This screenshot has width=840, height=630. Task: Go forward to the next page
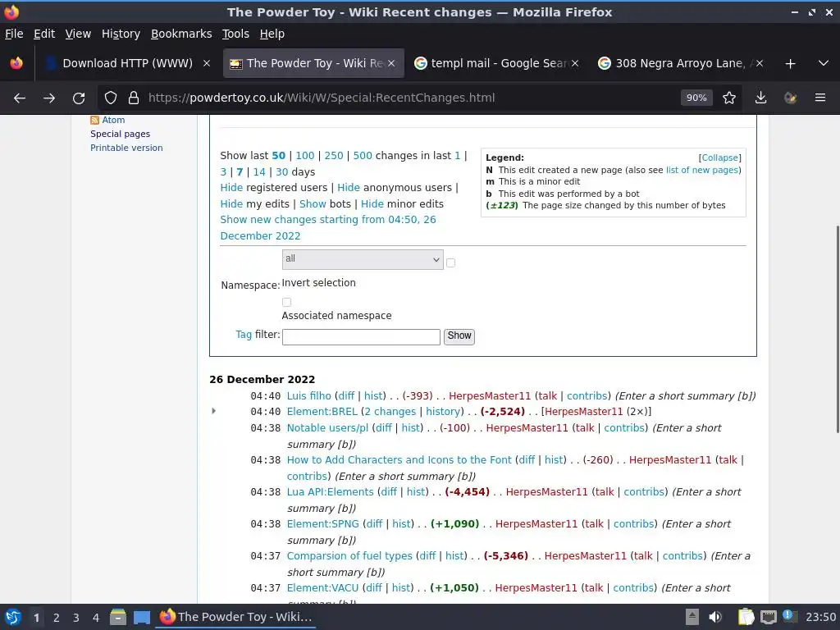[49, 98]
